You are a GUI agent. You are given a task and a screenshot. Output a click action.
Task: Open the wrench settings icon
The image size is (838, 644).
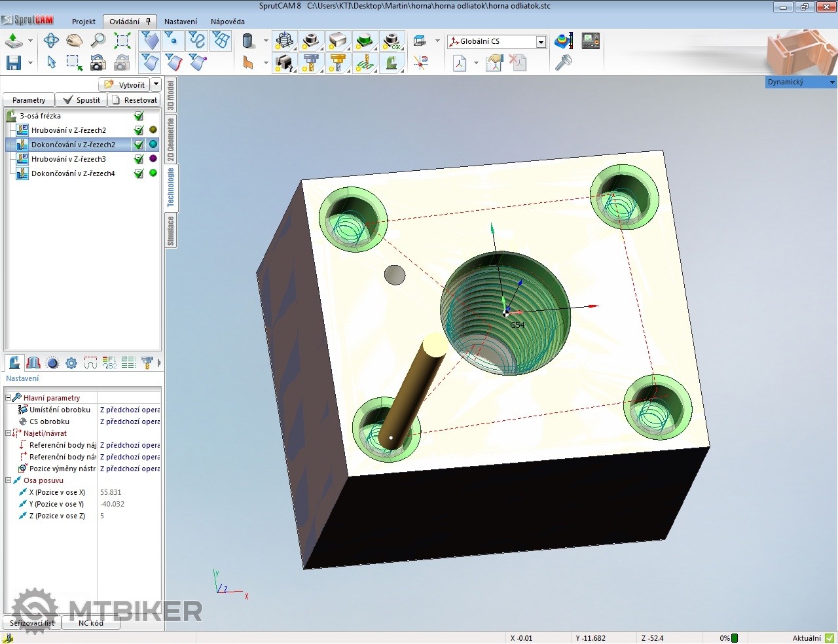point(563,63)
